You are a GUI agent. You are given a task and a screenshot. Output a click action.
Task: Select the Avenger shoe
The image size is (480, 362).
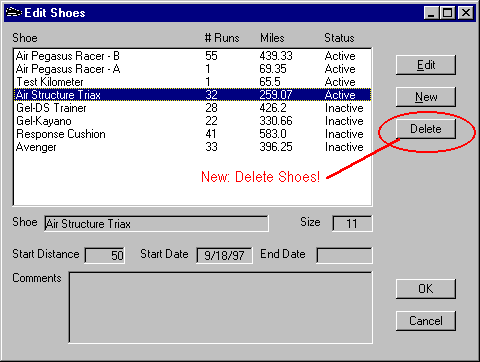pos(192,147)
